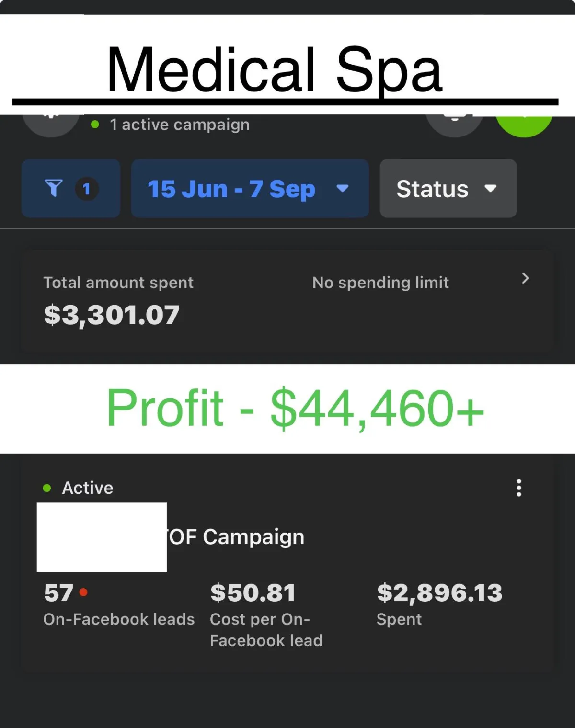
Task: Open the 15 Jun - 7 Sep date range dropdown
Action: 250,188
